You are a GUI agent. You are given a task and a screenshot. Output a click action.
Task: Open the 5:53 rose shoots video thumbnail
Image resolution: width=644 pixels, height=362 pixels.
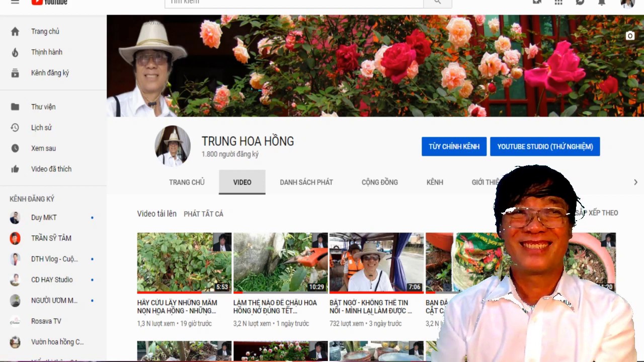pyautogui.click(x=184, y=262)
